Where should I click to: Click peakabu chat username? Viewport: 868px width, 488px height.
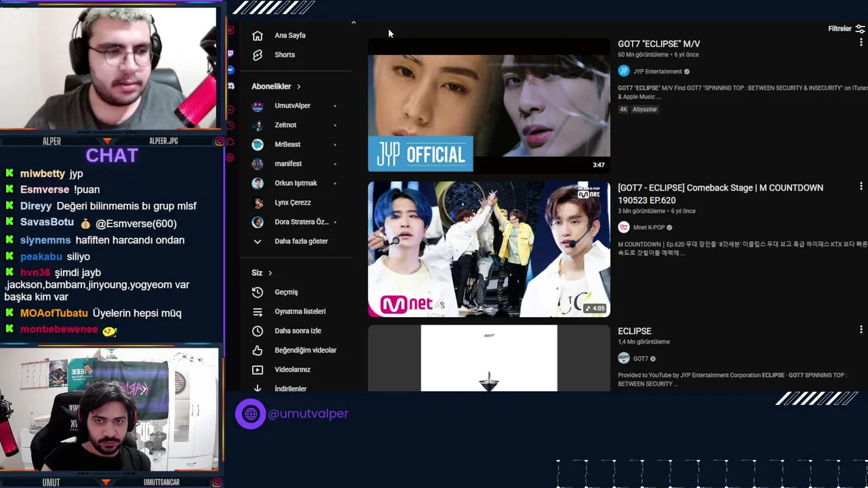[41, 256]
